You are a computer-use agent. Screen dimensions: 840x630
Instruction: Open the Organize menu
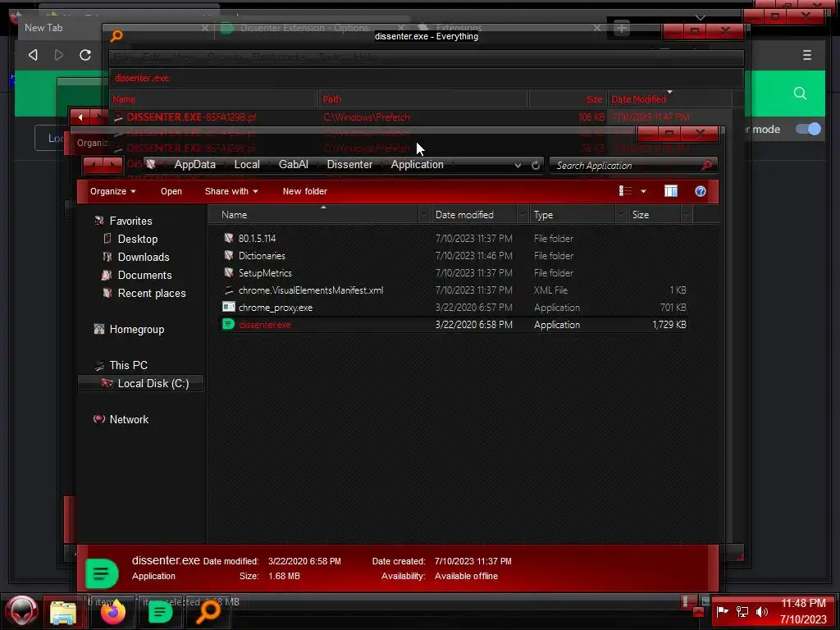point(112,191)
